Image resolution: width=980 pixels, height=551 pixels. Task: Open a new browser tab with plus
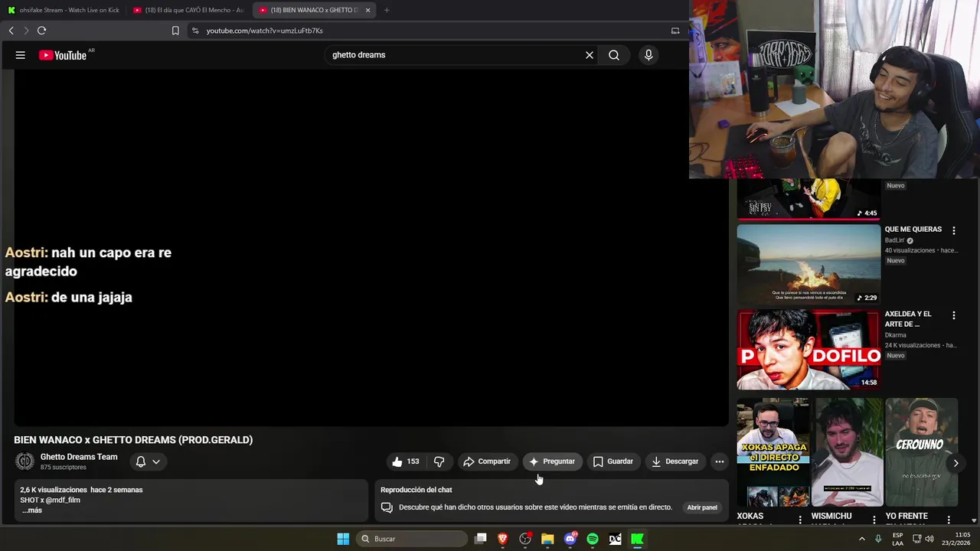387,10
